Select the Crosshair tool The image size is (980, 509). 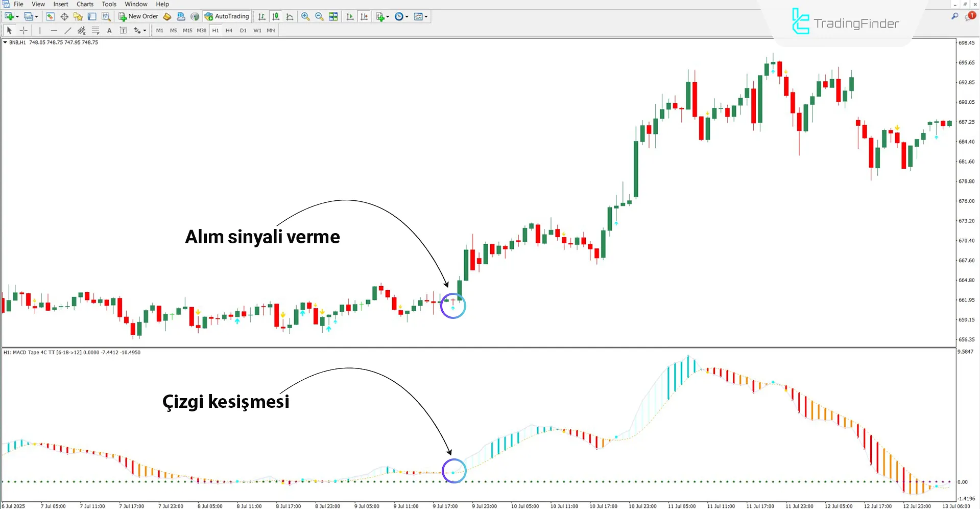pos(23,30)
